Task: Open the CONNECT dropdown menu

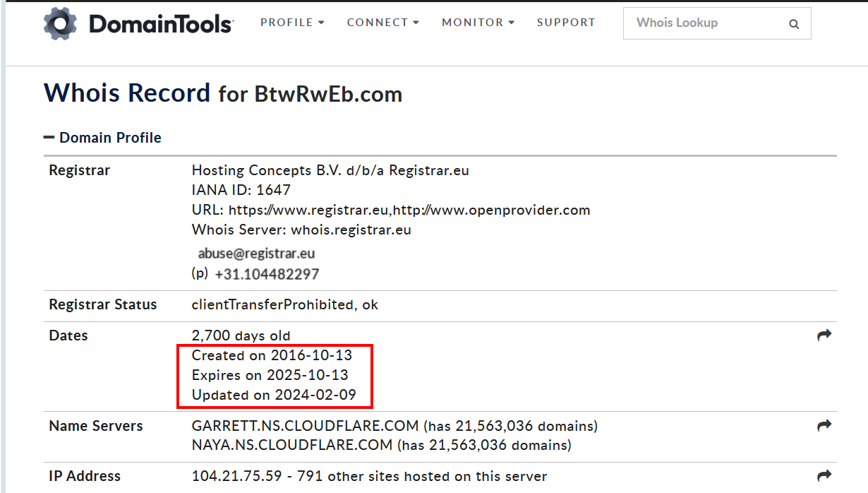Action: [x=382, y=23]
